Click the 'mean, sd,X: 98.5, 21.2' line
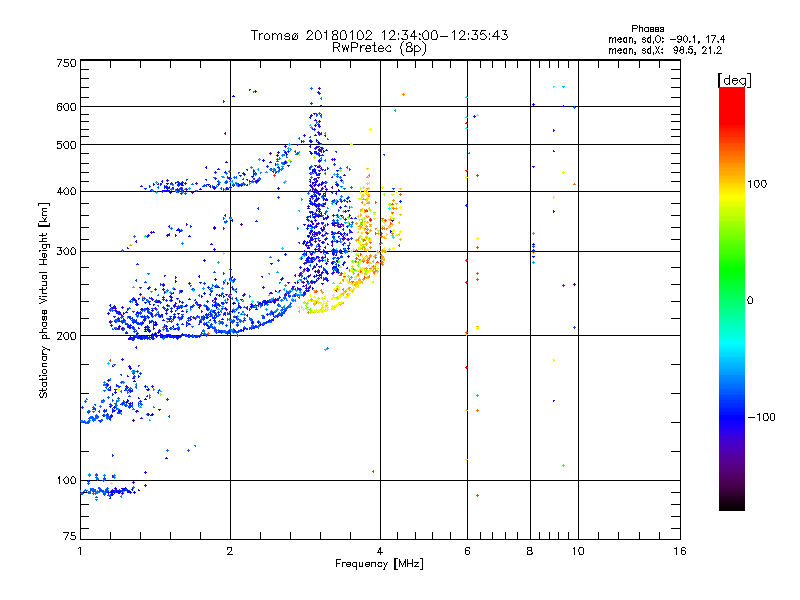Viewport: 800px width, 600px height. pos(665,50)
